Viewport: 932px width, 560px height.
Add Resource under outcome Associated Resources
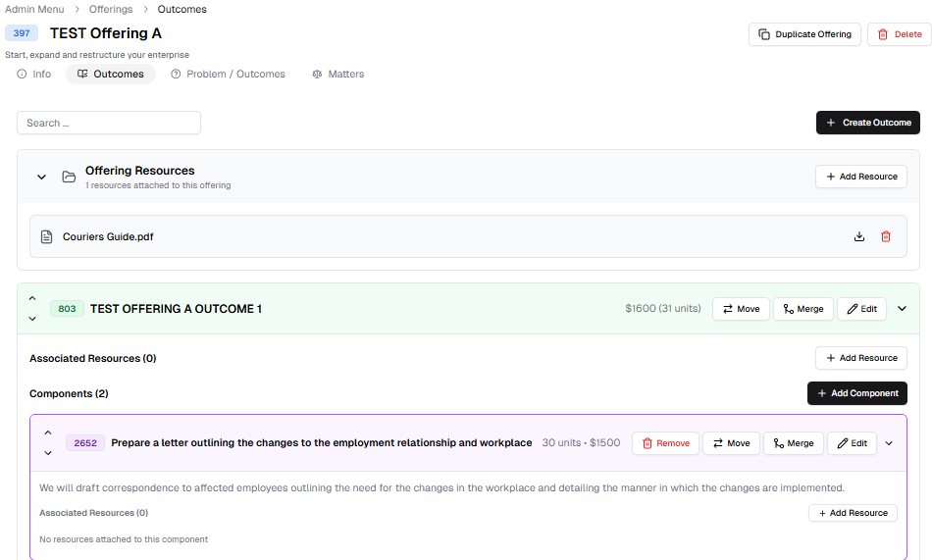click(x=861, y=358)
